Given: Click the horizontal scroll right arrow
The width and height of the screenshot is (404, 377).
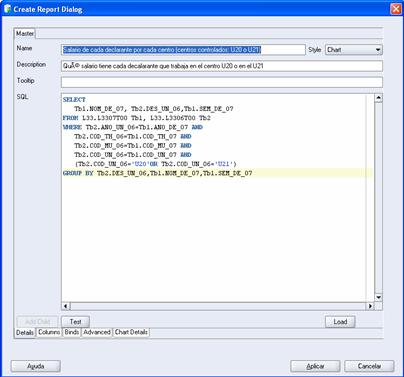Looking at the screenshot, I should (x=370, y=306).
